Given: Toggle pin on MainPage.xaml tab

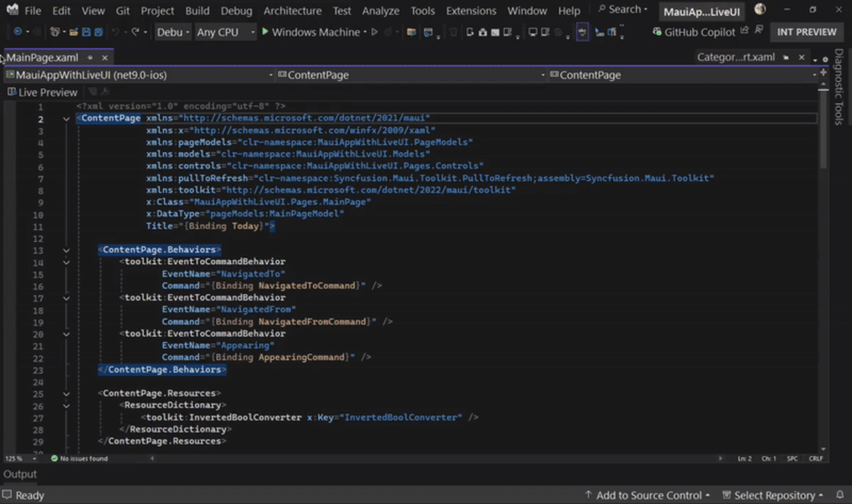Looking at the screenshot, I should pos(90,57).
